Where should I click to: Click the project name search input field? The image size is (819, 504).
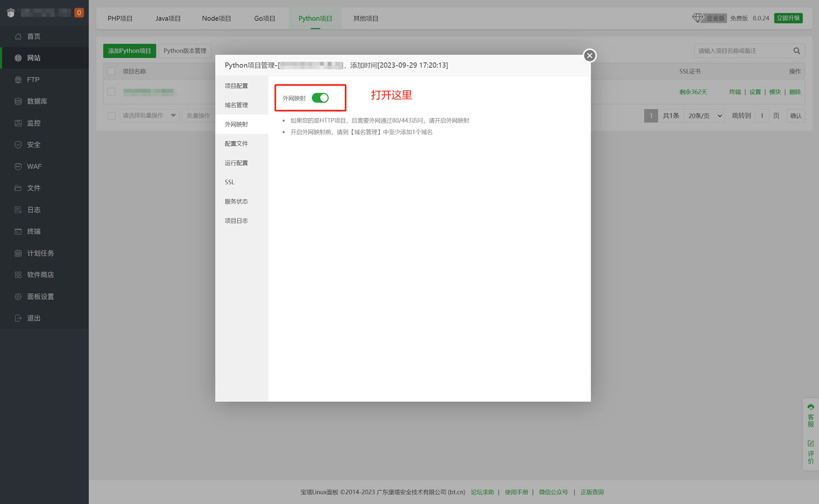tap(743, 50)
